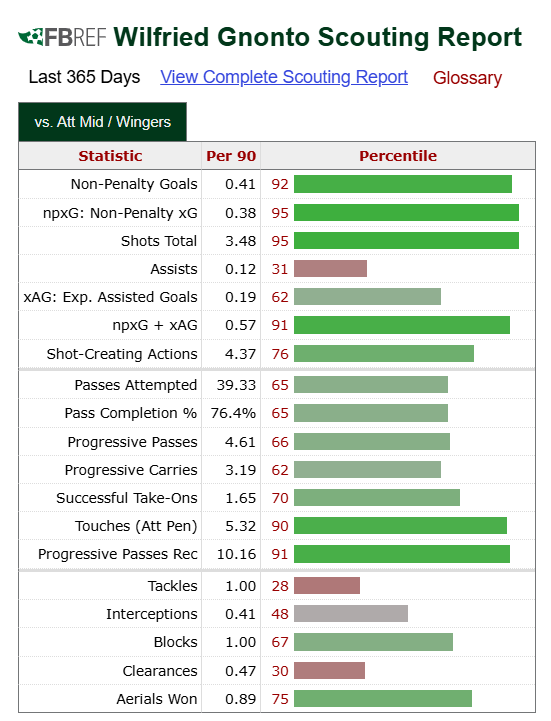Click the Shots Total percentile value 95
The width and height of the screenshot is (551, 721).
(x=280, y=241)
